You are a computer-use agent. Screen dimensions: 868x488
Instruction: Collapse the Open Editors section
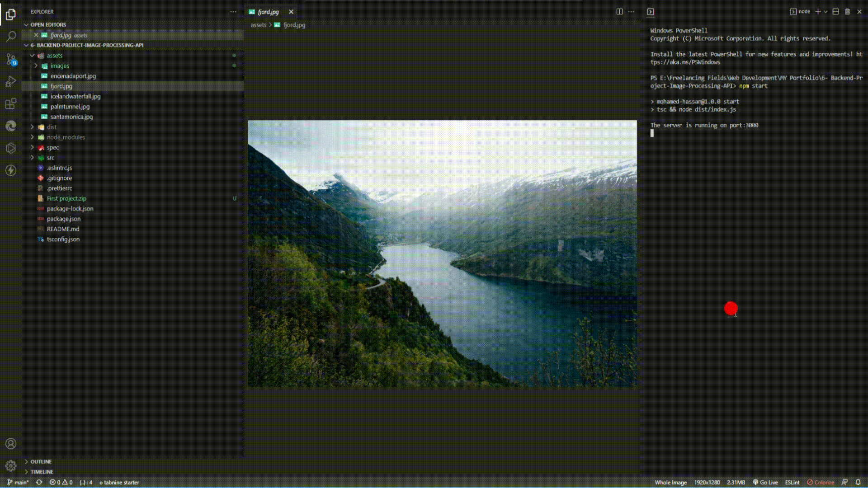(26, 25)
